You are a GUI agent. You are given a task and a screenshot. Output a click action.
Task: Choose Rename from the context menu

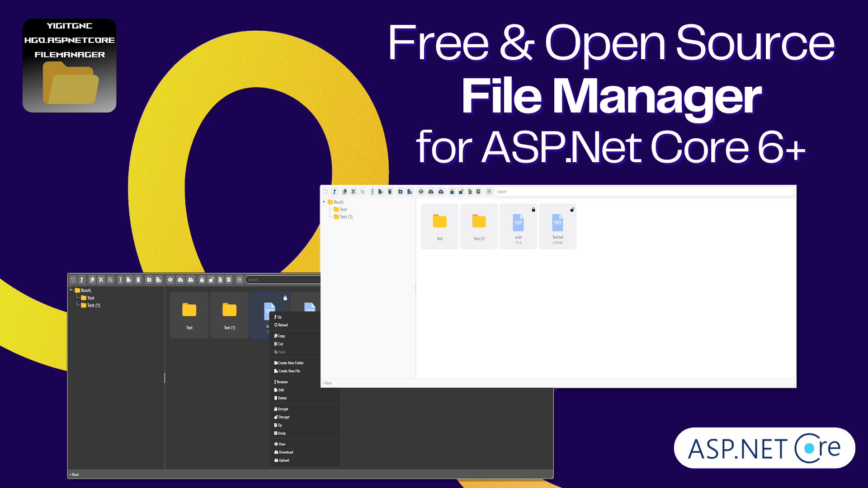click(281, 382)
